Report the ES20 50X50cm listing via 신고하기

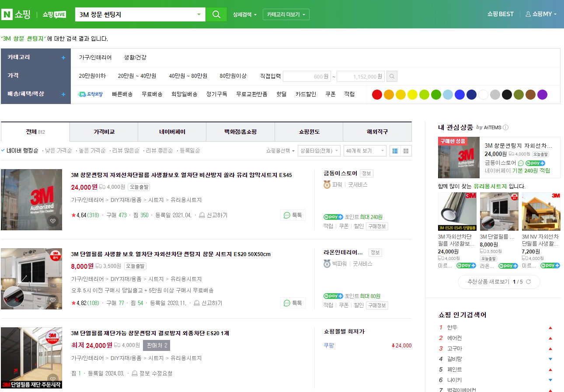pyautogui.click(x=208, y=303)
